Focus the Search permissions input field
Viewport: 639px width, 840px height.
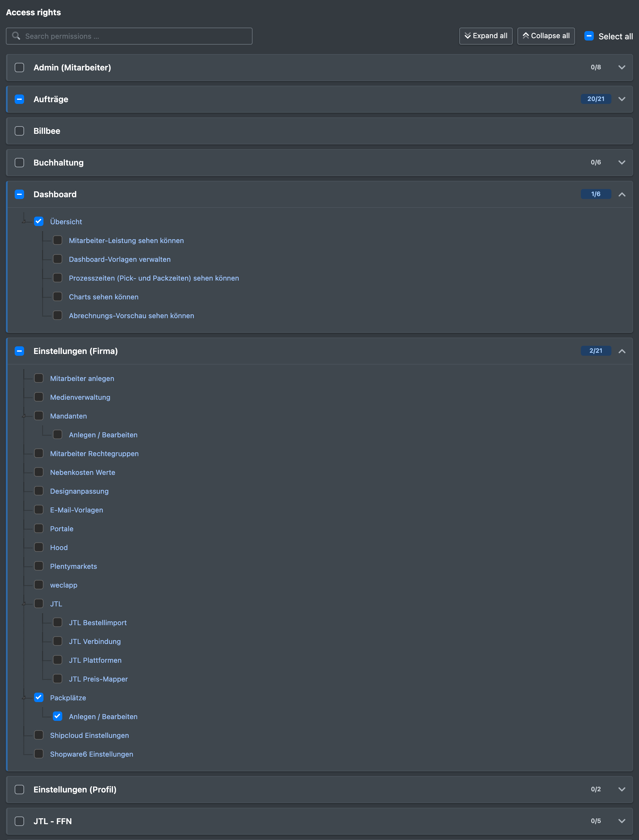(129, 36)
